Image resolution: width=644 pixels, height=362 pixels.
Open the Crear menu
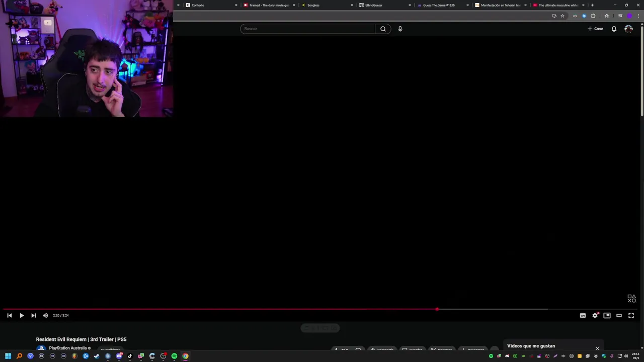[x=595, y=29]
